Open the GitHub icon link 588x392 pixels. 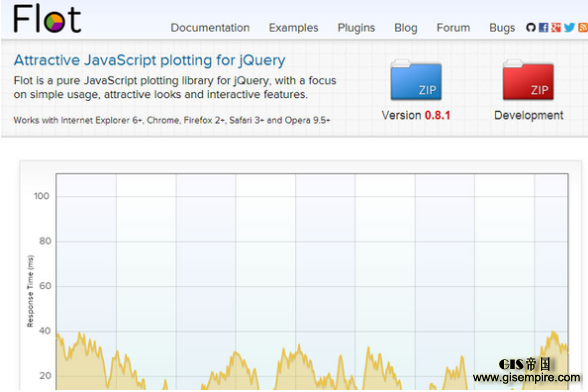coord(530,27)
